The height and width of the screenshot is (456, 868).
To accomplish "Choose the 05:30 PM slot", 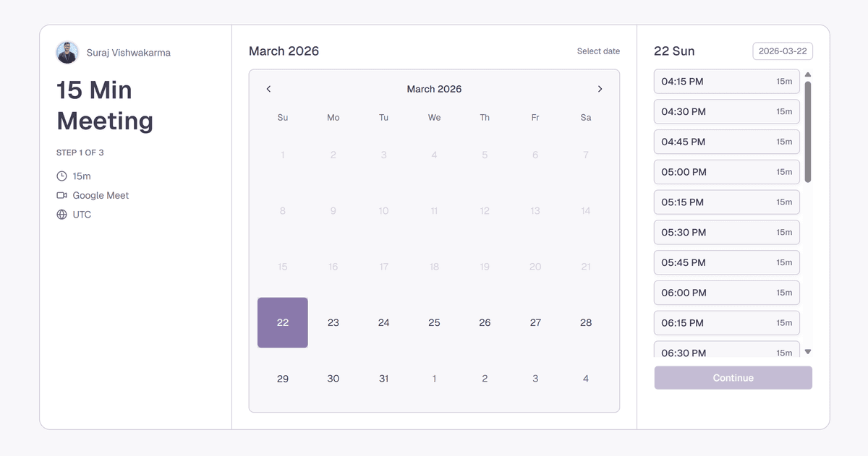I will (726, 232).
